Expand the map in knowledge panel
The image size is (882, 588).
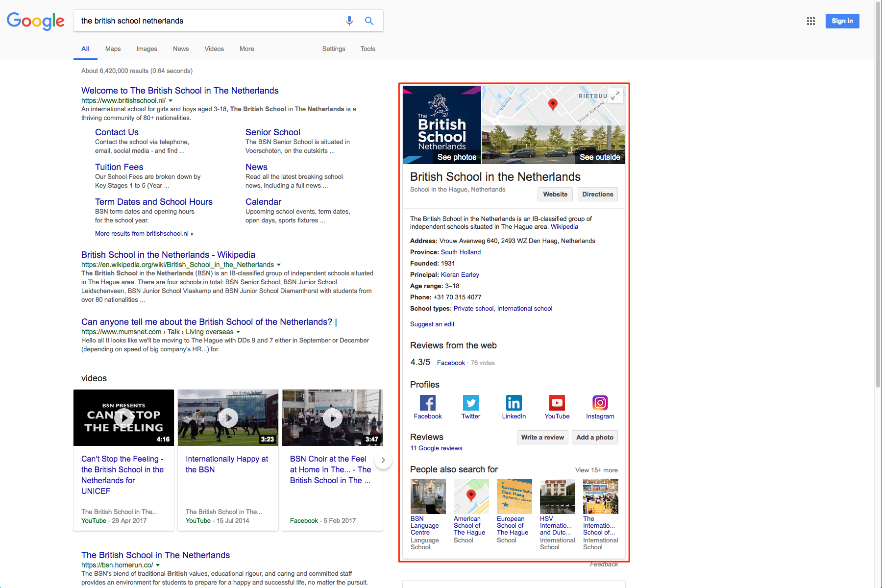pyautogui.click(x=615, y=96)
